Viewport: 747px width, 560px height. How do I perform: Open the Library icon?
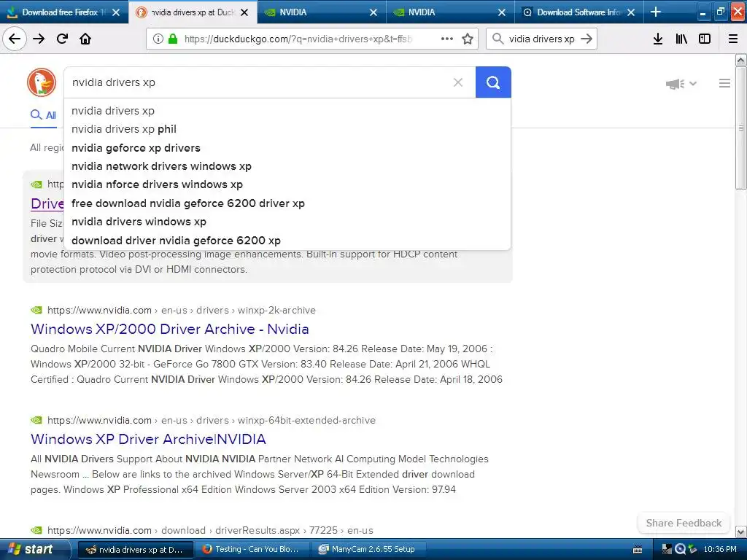[x=681, y=39]
